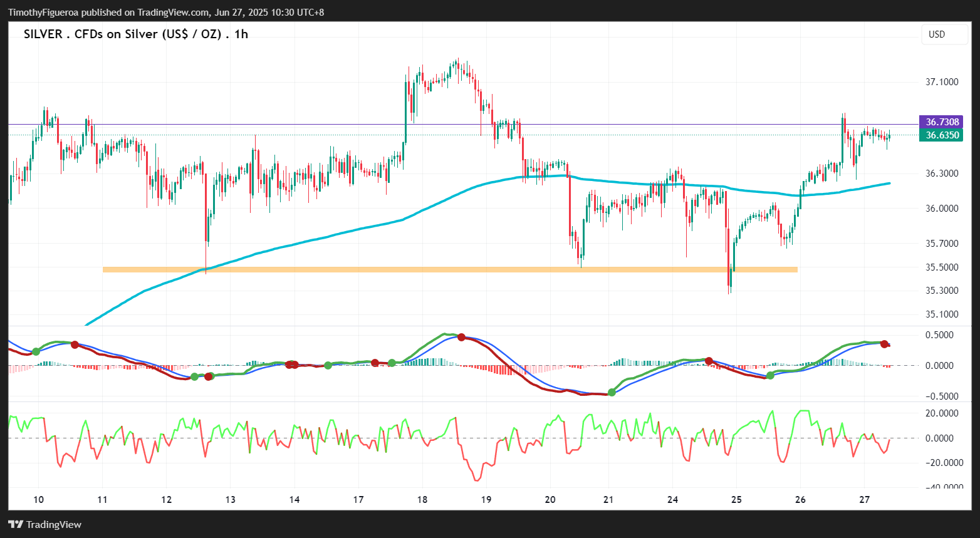This screenshot has width=980, height=538.
Task: Select the chart title SILVER CFDs on Silver
Action: [x=136, y=34]
